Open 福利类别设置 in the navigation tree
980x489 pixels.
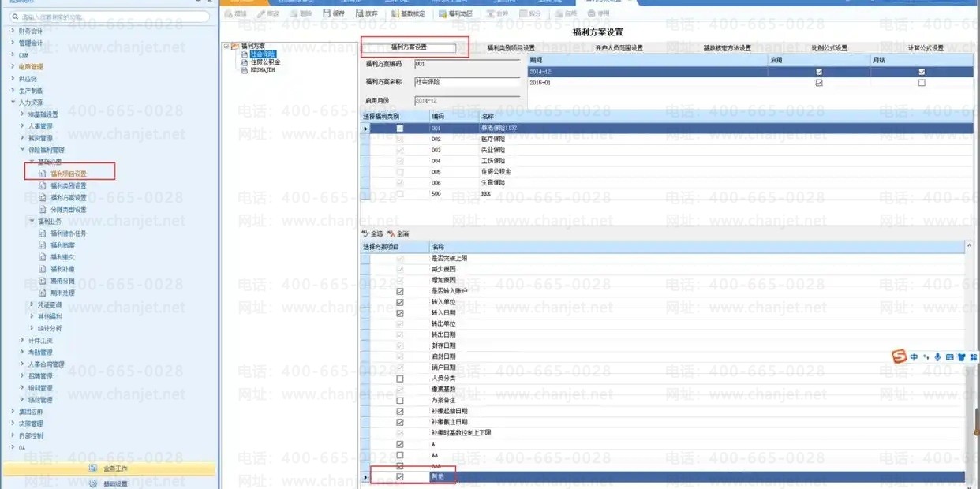pos(69,186)
